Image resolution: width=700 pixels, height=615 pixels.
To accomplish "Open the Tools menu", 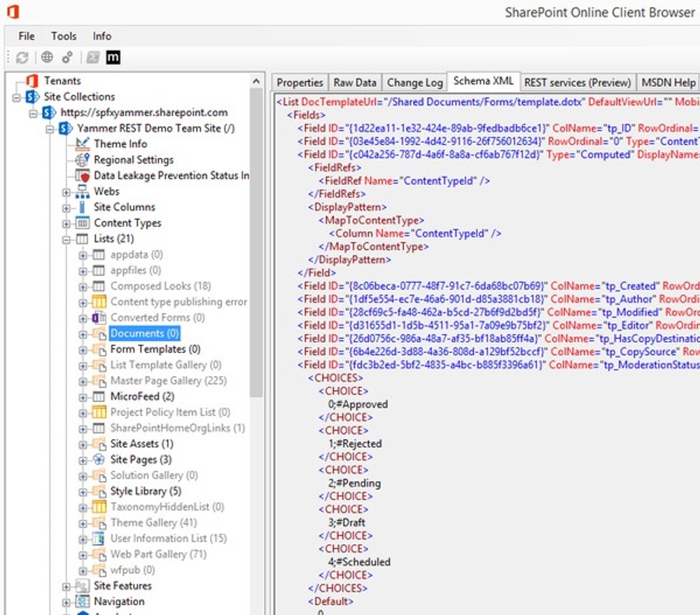I will pos(64,36).
